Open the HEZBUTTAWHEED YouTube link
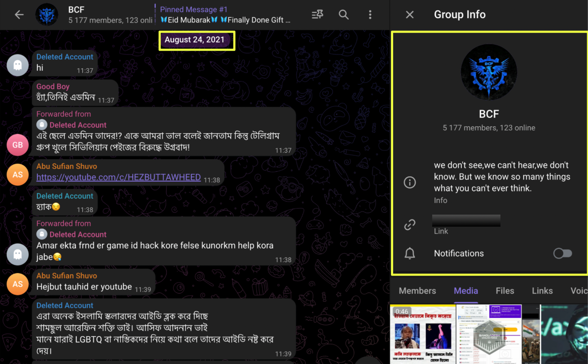 pyautogui.click(x=118, y=177)
